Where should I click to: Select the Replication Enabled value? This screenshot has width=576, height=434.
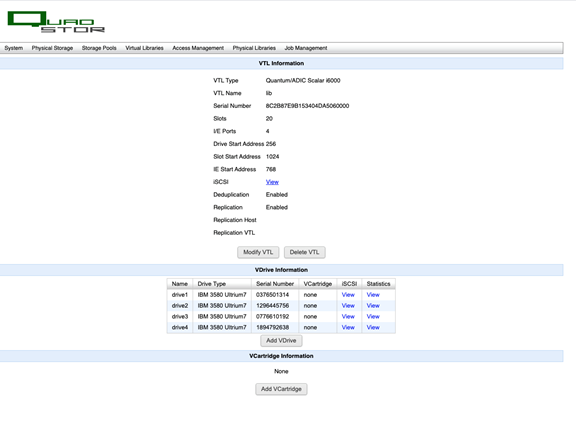tap(277, 207)
